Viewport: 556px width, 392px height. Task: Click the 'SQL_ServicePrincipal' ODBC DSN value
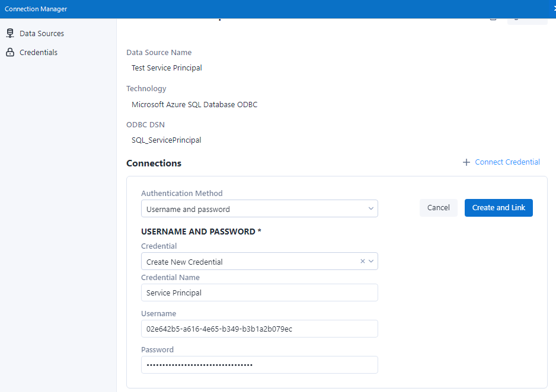[x=167, y=140]
